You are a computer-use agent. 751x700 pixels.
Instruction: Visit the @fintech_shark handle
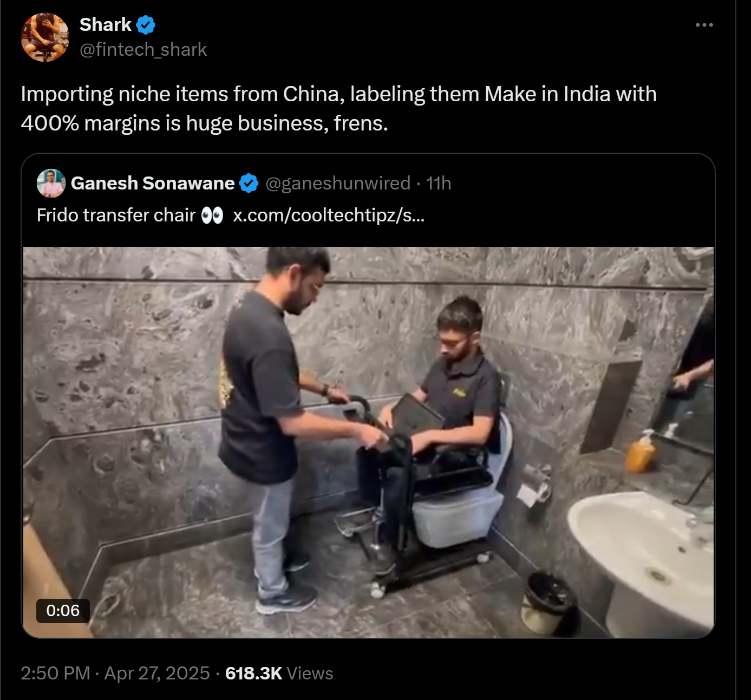[143, 50]
